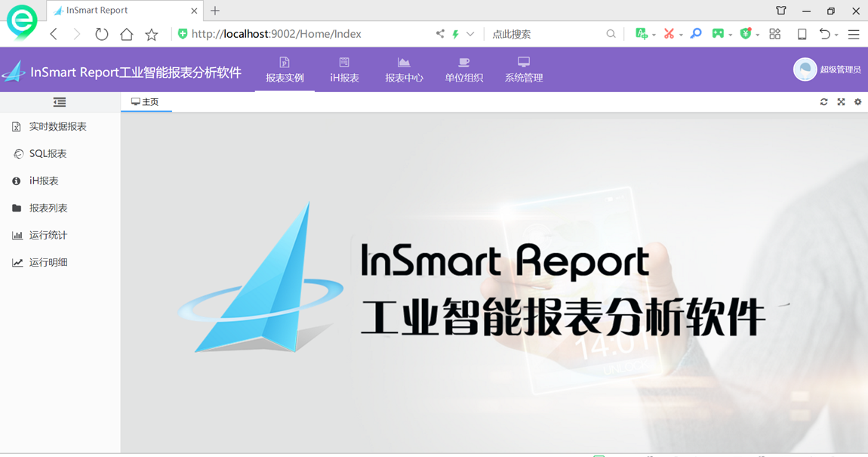Click the 超级管理员 username label
This screenshot has width=868, height=457.
coord(840,69)
